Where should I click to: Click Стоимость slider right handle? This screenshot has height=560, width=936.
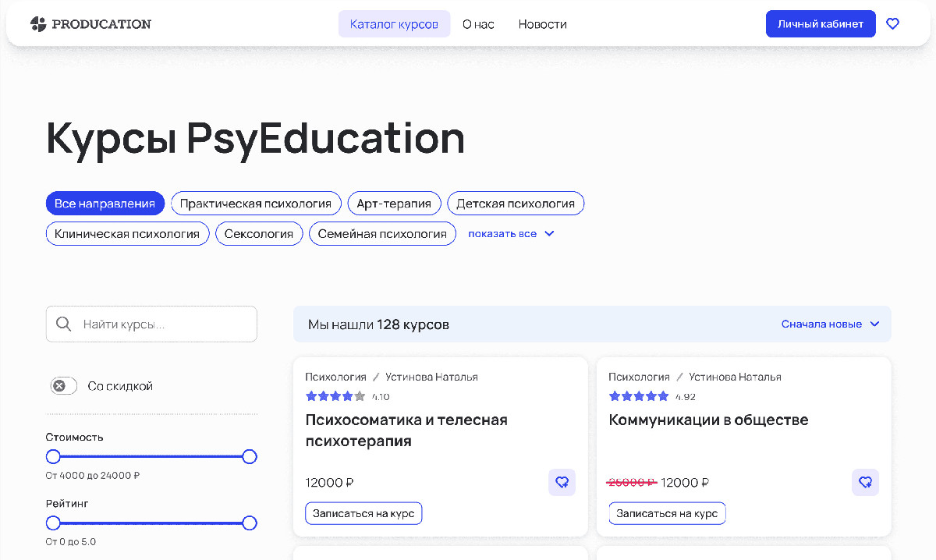(250, 456)
